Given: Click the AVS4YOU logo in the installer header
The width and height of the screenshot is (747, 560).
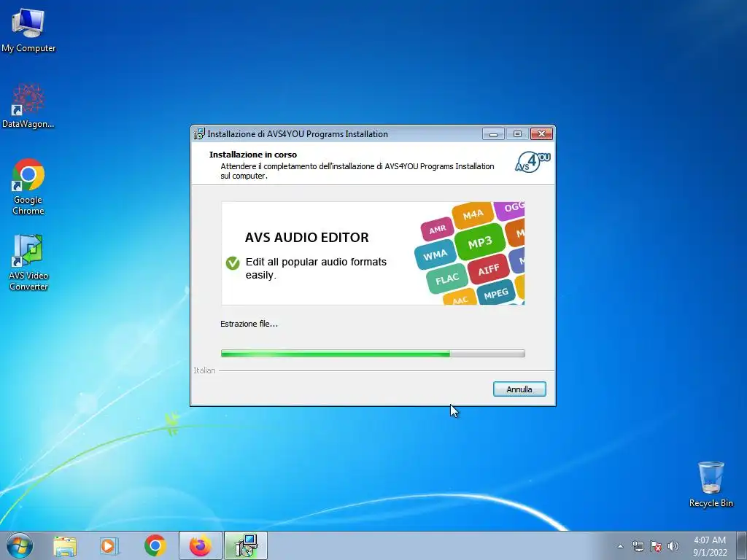Looking at the screenshot, I should tap(533, 162).
